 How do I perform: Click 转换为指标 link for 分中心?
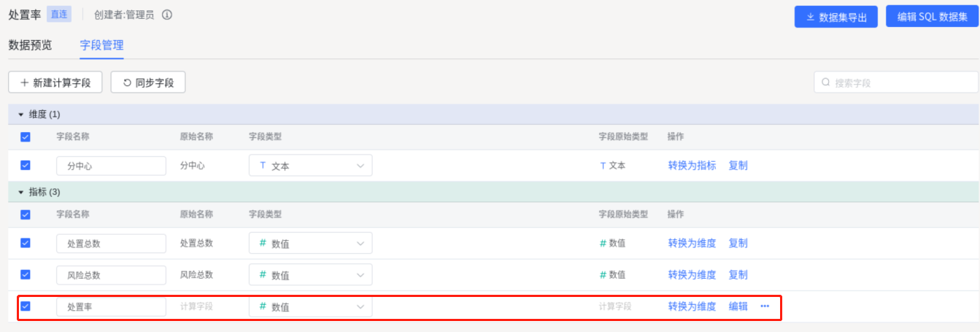pyautogui.click(x=692, y=166)
